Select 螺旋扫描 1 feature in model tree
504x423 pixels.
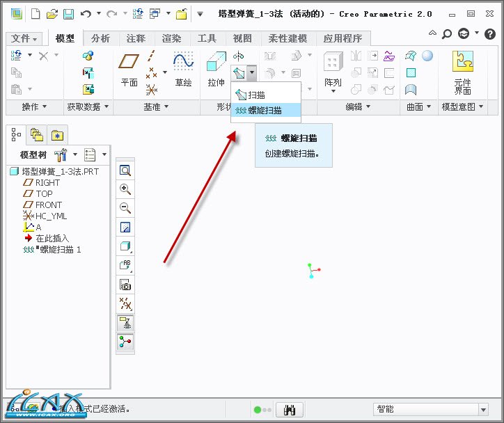pos(52,250)
